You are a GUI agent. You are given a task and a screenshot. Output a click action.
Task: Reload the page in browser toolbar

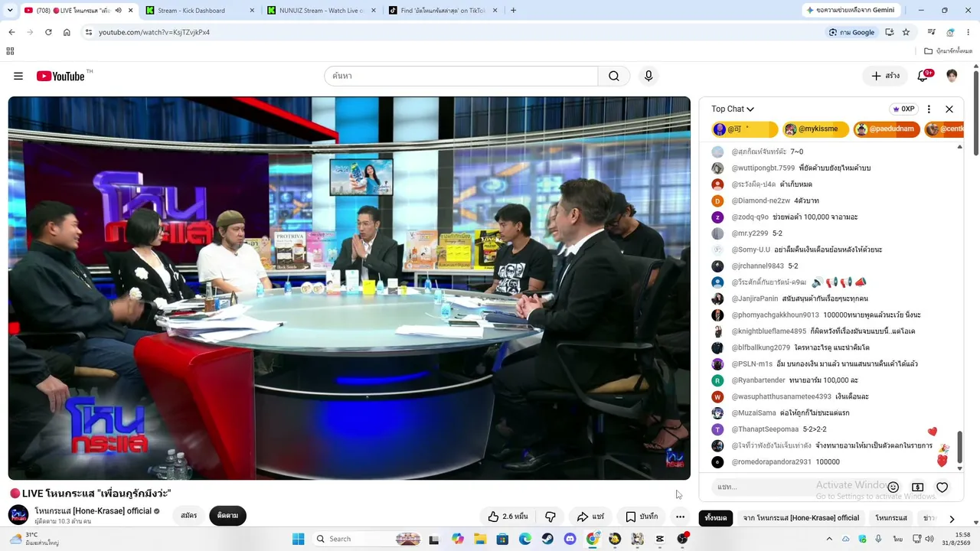coord(48,32)
